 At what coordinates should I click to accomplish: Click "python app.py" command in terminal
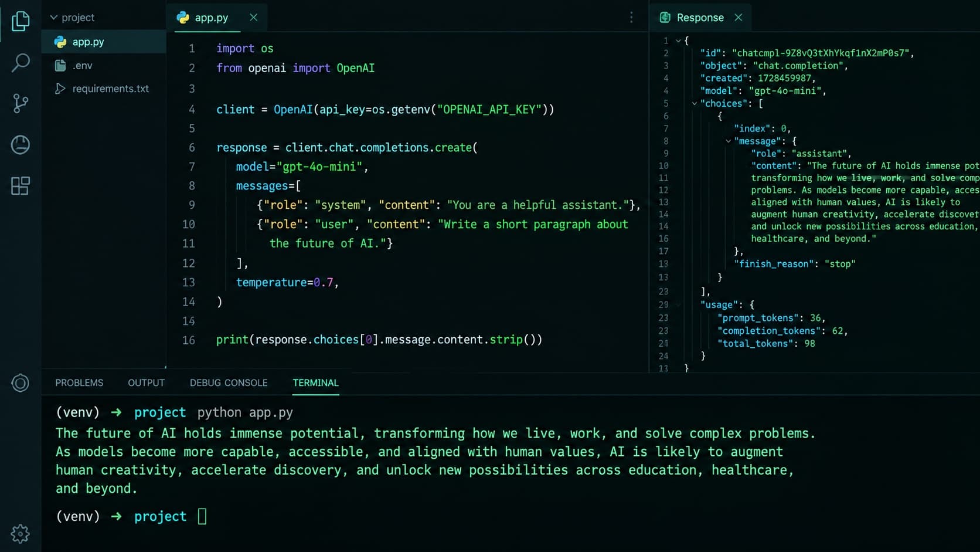[245, 412]
